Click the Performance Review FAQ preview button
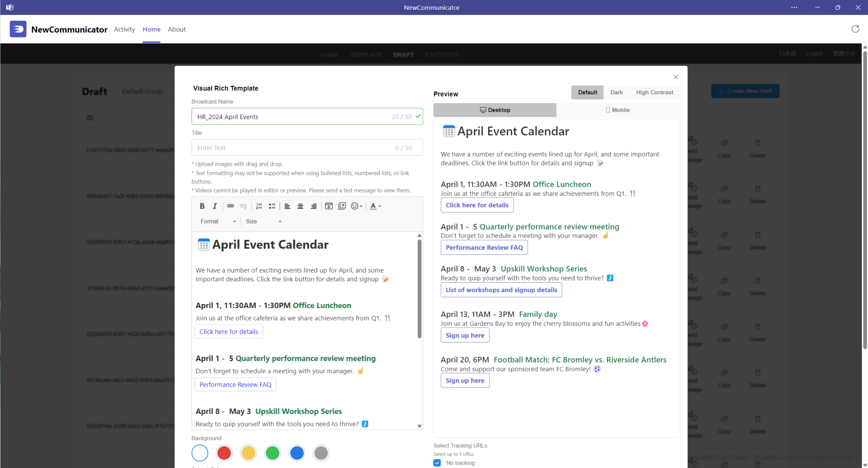The image size is (868, 468). pyautogui.click(x=484, y=248)
